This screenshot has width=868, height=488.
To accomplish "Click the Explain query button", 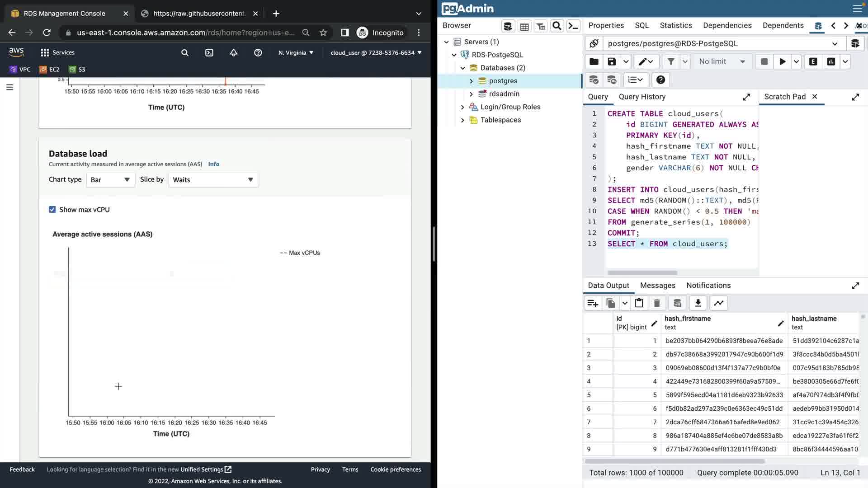I will [813, 61].
